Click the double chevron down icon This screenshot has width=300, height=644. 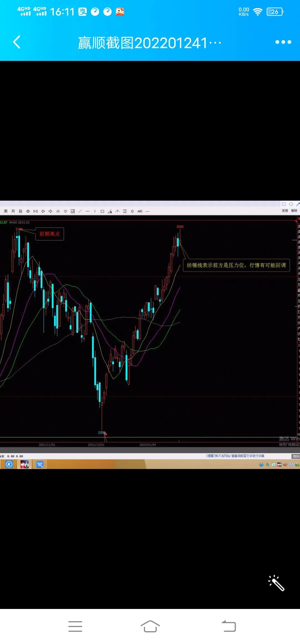coord(66,211)
